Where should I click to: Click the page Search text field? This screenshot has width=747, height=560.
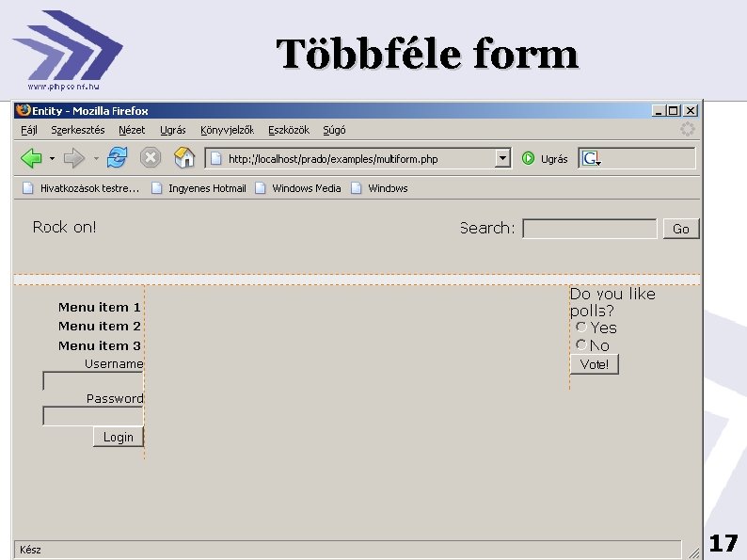tap(589, 229)
